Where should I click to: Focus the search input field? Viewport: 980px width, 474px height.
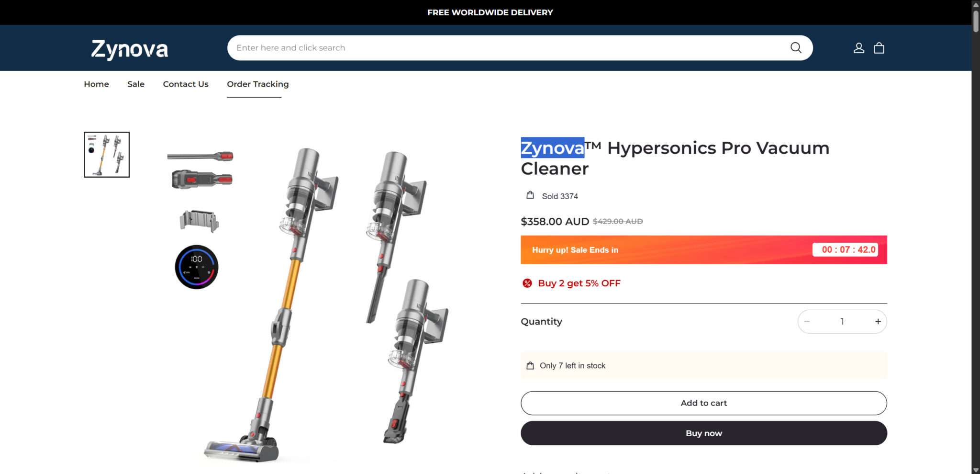pyautogui.click(x=507, y=48)
